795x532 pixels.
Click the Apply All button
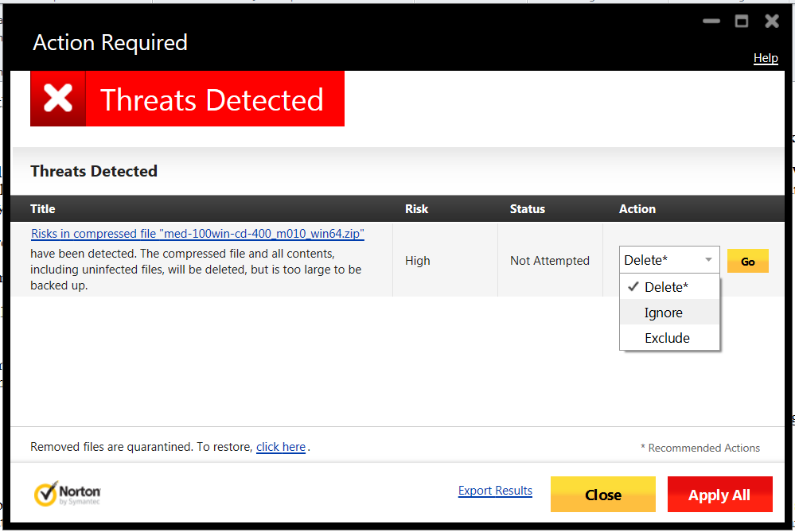pyautogui.click(x=719, y=494)
